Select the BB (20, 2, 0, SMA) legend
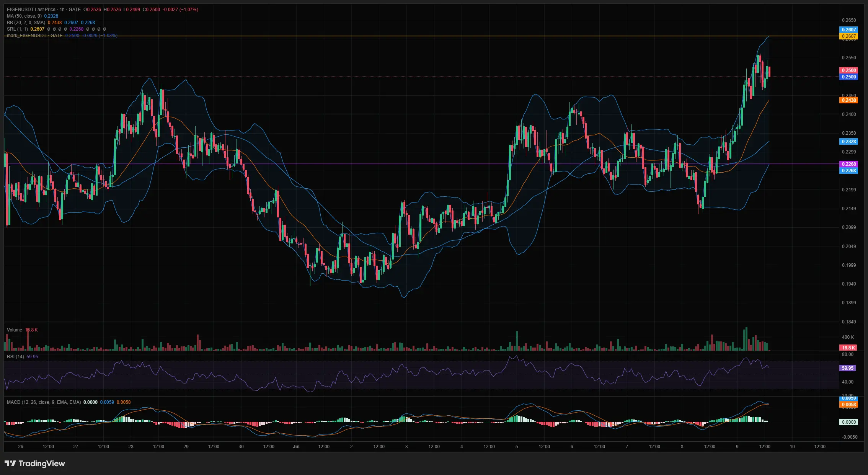Image resolution: width=868 pixels, height=475 pixels. (26, 23)
